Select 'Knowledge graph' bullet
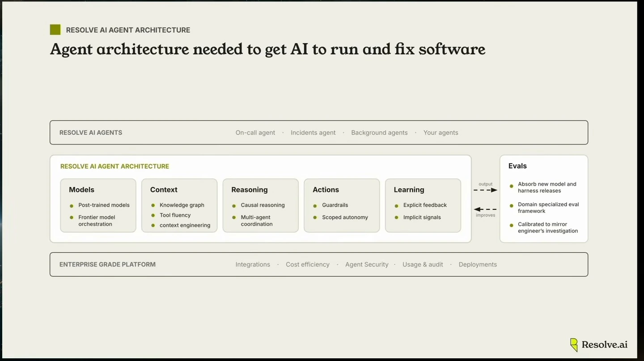644x361 pixels. [x=182, y=205]
